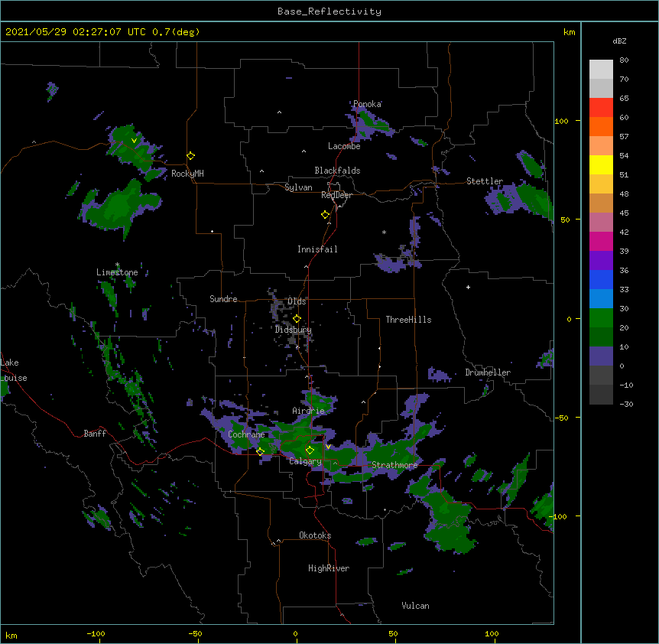Click the Strathmore town label

coord(394,465)
